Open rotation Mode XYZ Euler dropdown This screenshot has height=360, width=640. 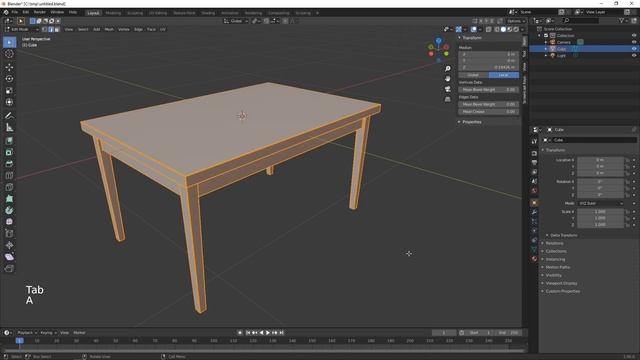[x=600, y=203]
